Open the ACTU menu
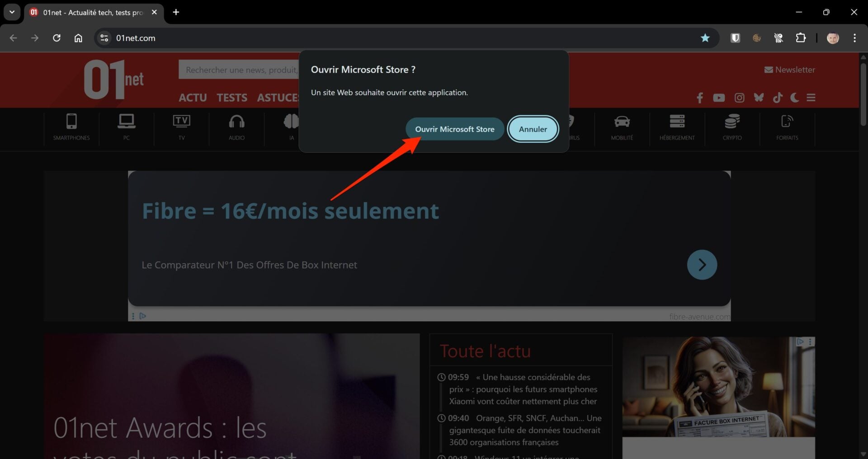The height and width of the screenshot is (459, 868). 193,98
